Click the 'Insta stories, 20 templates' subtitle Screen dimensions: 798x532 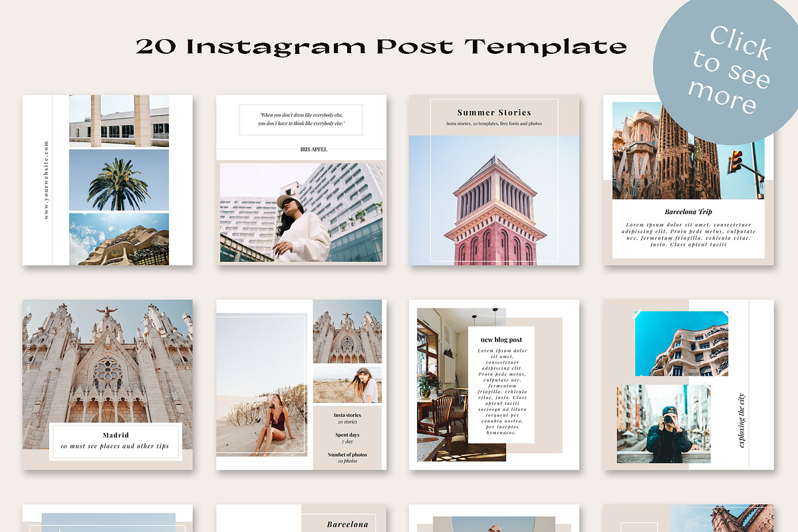(494, 124)
